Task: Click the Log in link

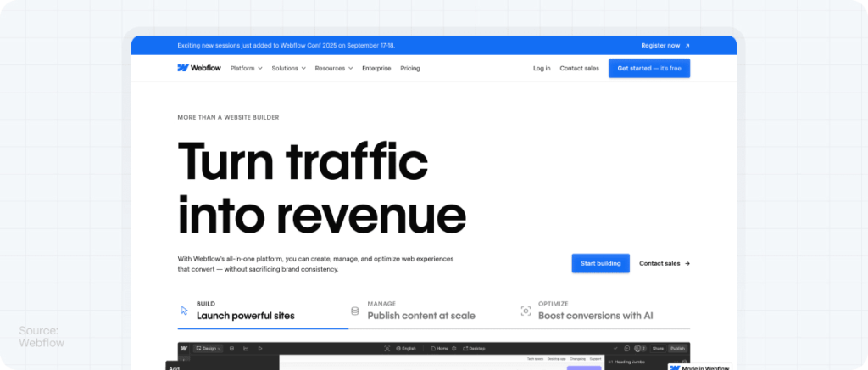Action: coord(542,68)
